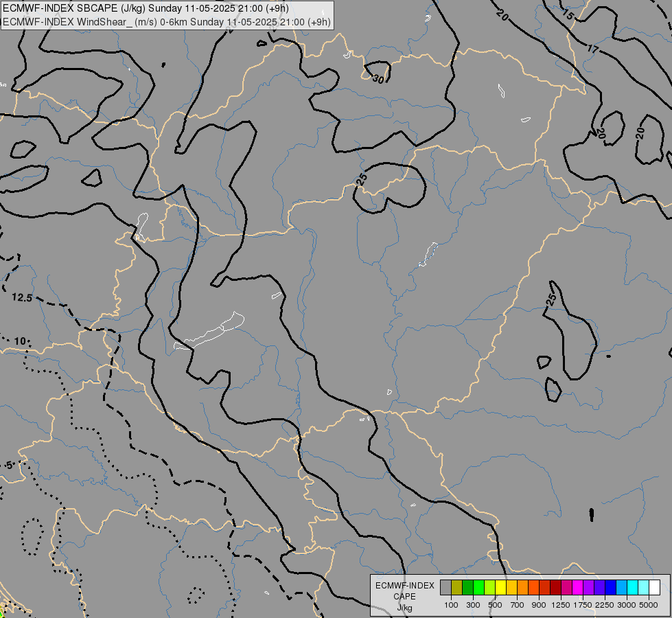Click the '2250' legend scale value

tap(605, 605)
